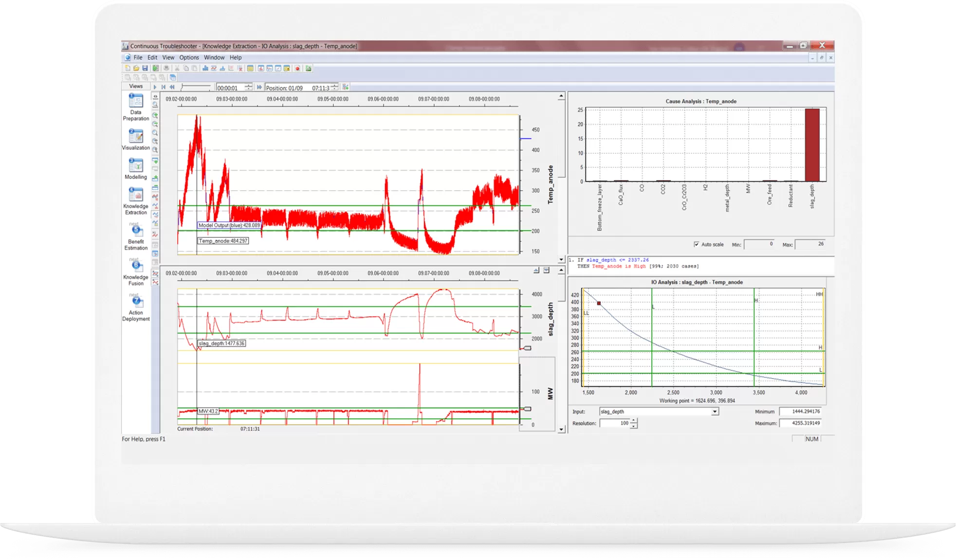Click the red record circle toolbar icon

point(297,68)
